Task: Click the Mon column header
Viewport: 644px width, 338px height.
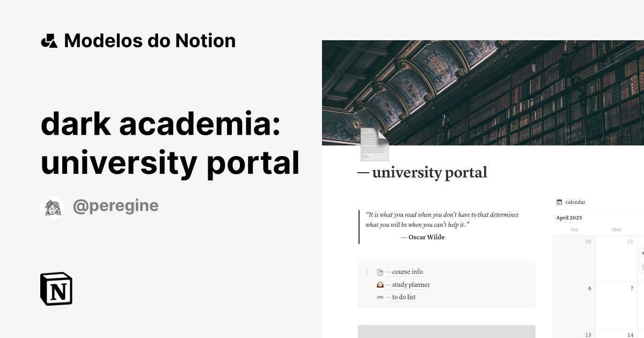Action: (x=616, y=229)
